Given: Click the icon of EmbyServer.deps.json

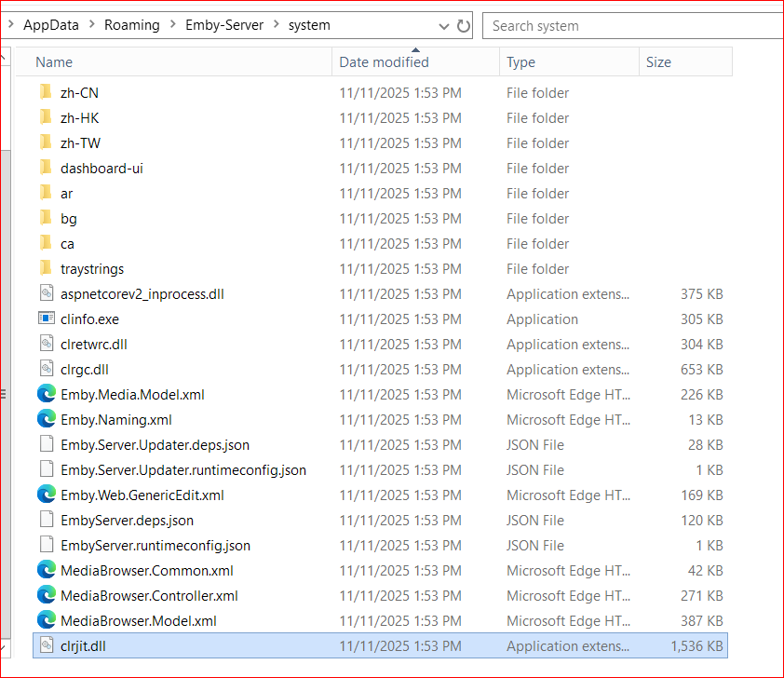Looking at the screenshot, I should (47, 520).
